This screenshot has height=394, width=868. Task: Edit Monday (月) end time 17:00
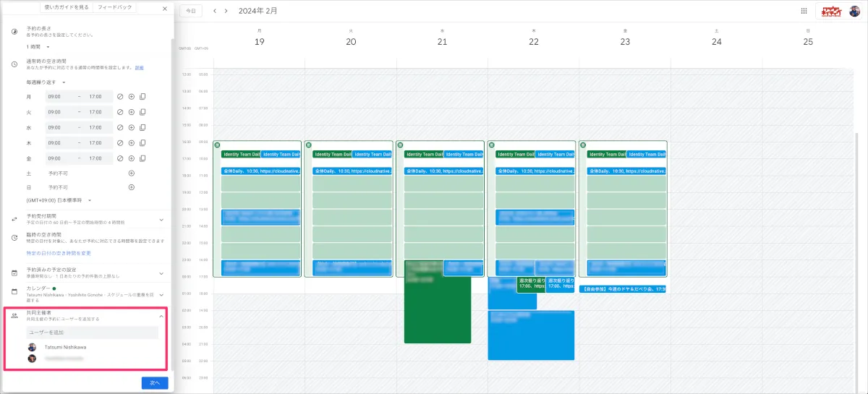click(97, 96)
